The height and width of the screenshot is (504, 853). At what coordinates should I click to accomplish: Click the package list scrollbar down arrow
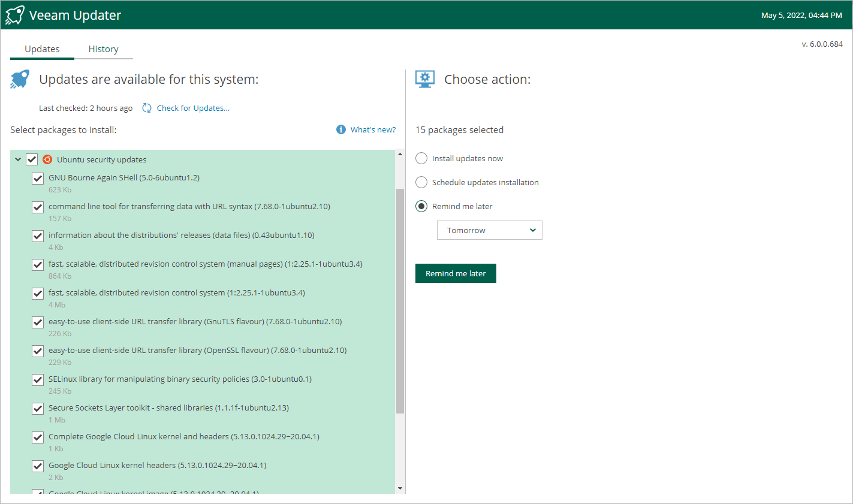(400, 488)
